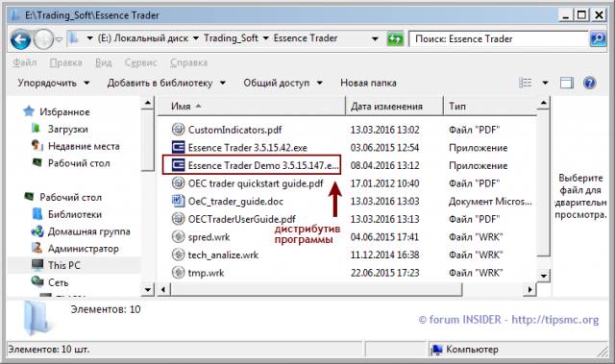This screenshot has height=364, width=615.
Task: Click date 08.04.2016 13:12 cell
Action: (384, 165)
